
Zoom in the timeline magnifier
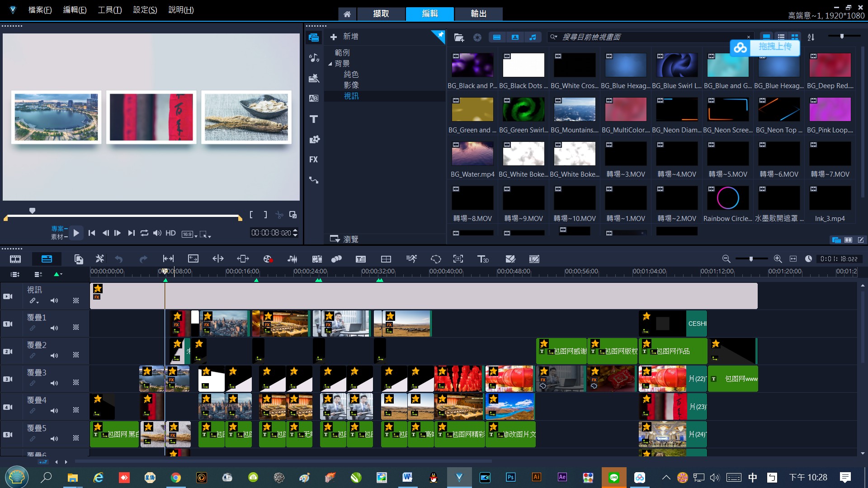(778, 259)
